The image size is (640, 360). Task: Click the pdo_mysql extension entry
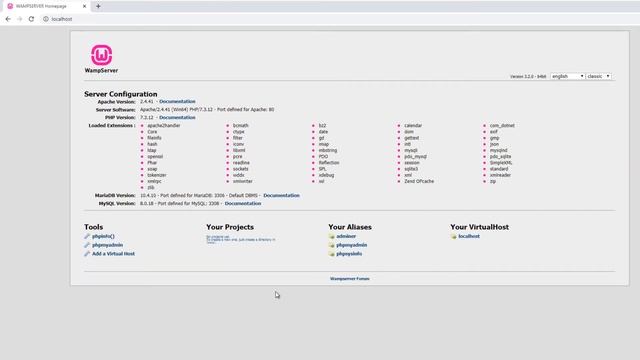tap(416, 156)
